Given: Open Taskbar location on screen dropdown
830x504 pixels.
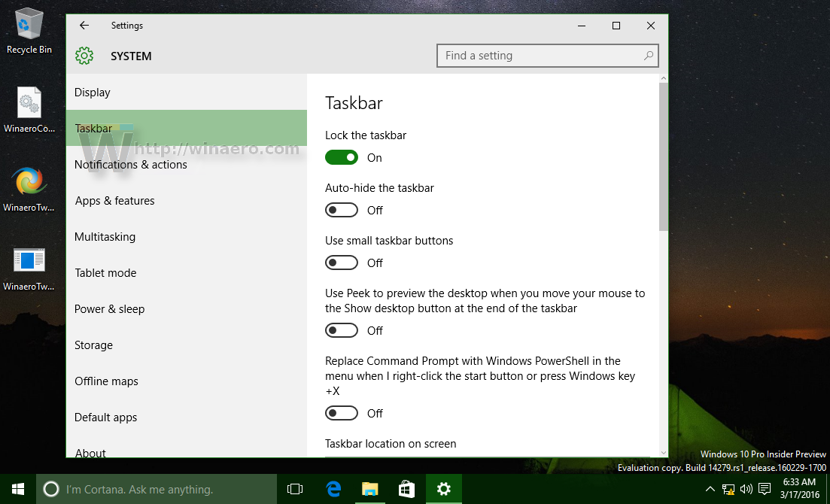Looking at the screenshot, I should (x=487, y=455).
